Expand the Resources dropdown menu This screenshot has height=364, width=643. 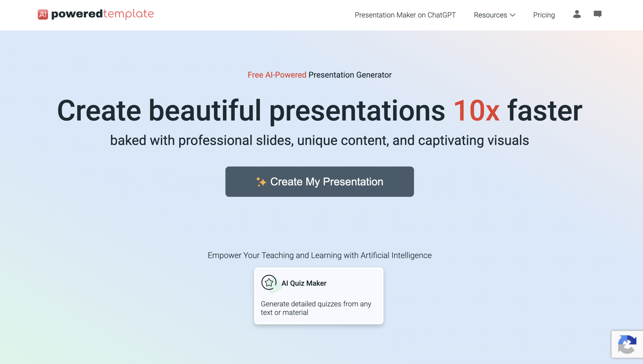tap(494, 15)
